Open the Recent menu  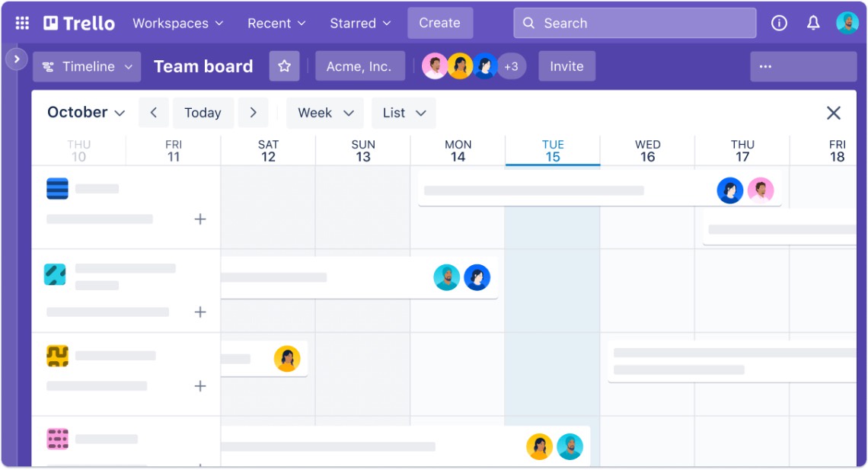click(276, 23)
